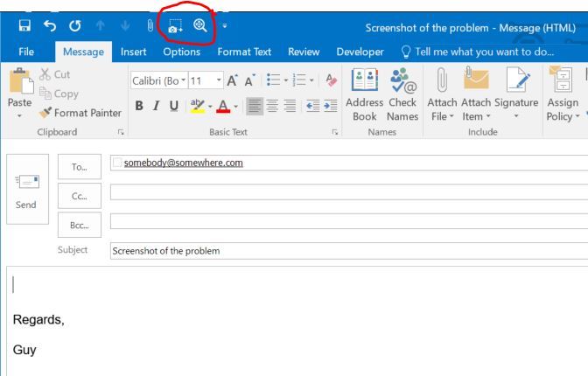
Task: Apply red font color
Action: click(x=223, y=106)
